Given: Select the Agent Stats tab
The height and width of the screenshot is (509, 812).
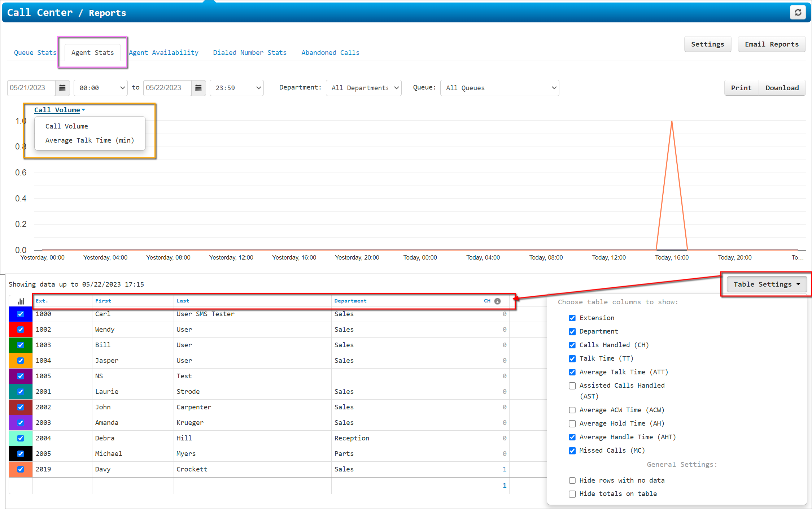Looking at the screenshot, I should click(x=92, y=53).
